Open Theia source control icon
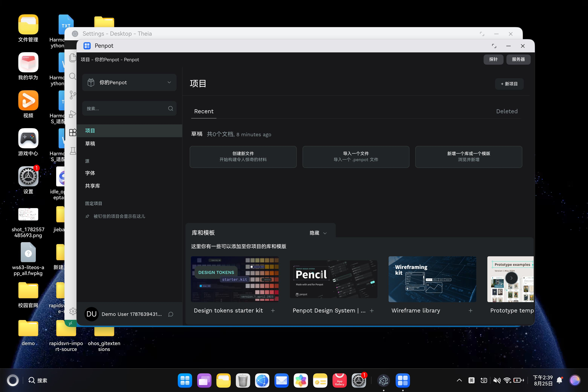Image resolution: width=588 pixels, height=392 pixels. (73, 95)
